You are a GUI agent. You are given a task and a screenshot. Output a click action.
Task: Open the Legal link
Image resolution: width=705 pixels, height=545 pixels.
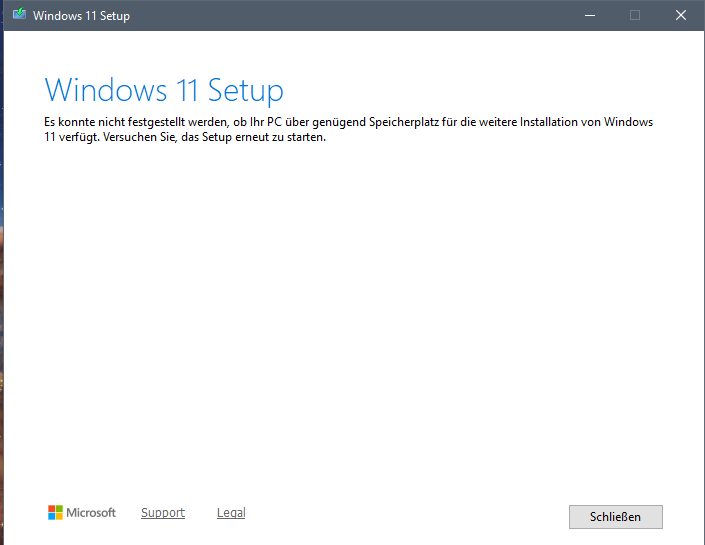pos(231,513)
